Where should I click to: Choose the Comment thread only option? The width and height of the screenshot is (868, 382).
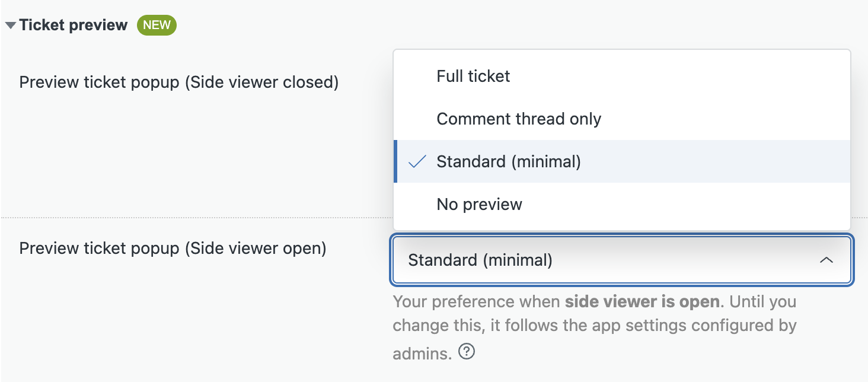click(622, 119)
